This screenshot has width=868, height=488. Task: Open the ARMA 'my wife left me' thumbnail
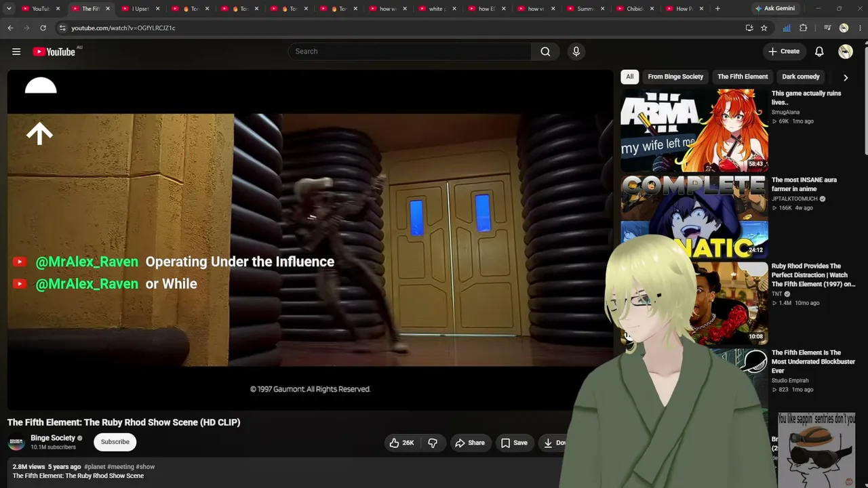pyautogui.click(x=694, y=130)
